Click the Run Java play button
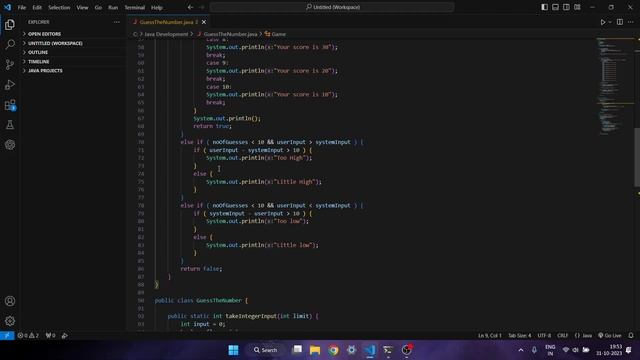This screenshot has width=640, height=360. (x=603, y=22)
